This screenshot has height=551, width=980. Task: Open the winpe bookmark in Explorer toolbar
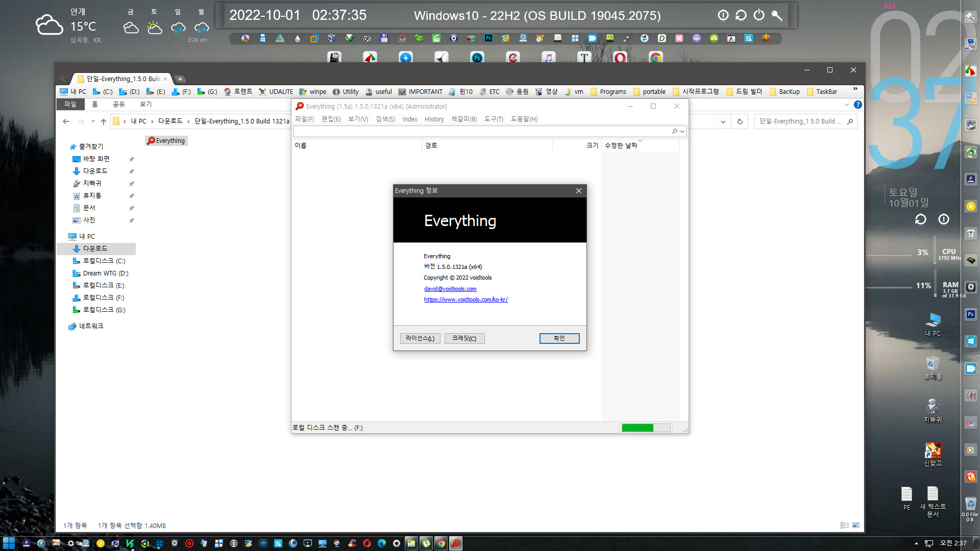(313, 92)
